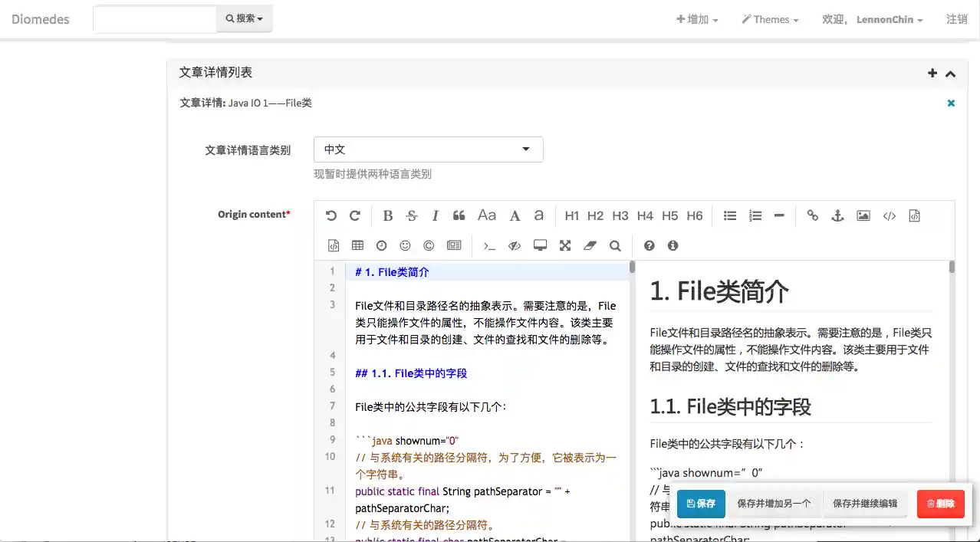The image size is (980, 542).
Task: Toggle italic formatting in the editor
Action: (x=435, y=215)
